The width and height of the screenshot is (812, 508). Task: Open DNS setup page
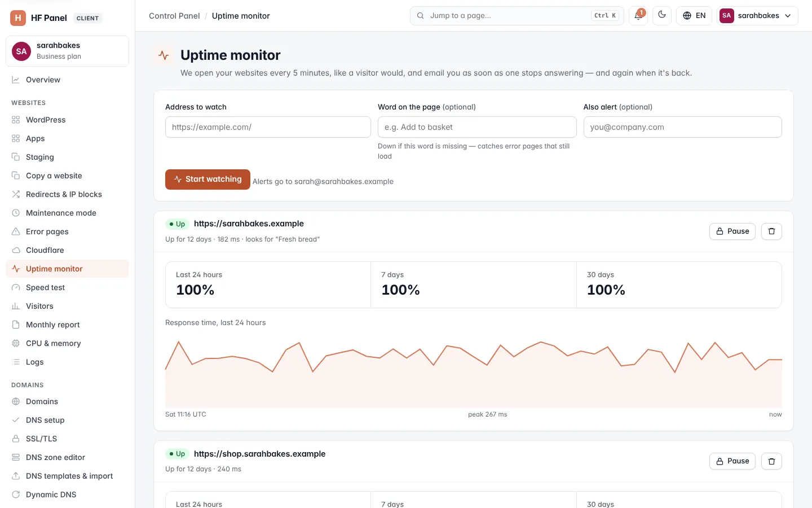pyautogui.click(x=67, y=420)
